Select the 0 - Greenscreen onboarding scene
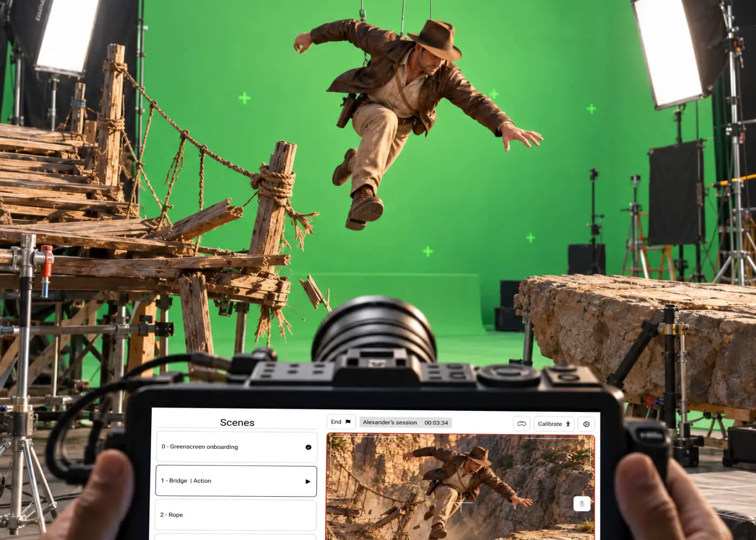 point(237,447)
